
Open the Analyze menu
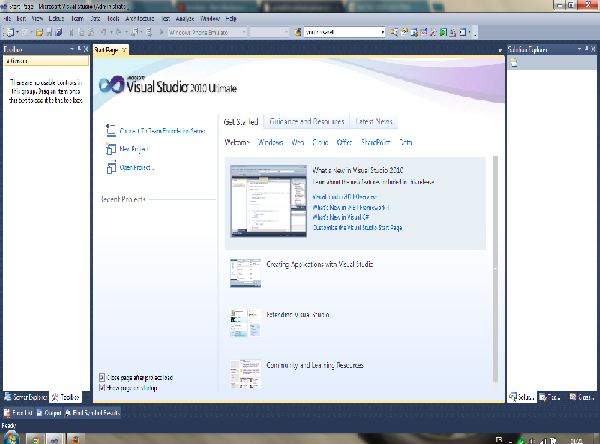tap(185, 18)
